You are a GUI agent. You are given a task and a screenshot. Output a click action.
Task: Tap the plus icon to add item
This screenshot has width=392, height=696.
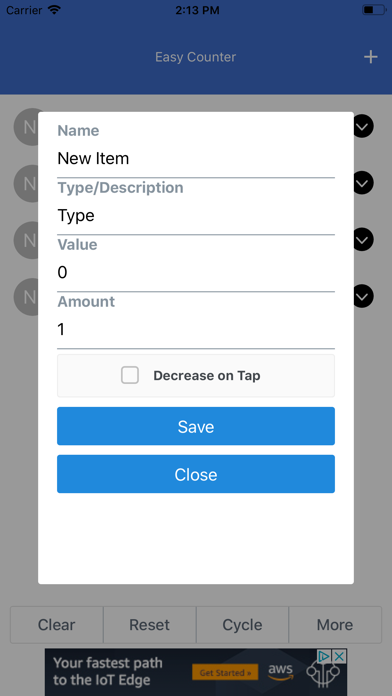(370, 57)
